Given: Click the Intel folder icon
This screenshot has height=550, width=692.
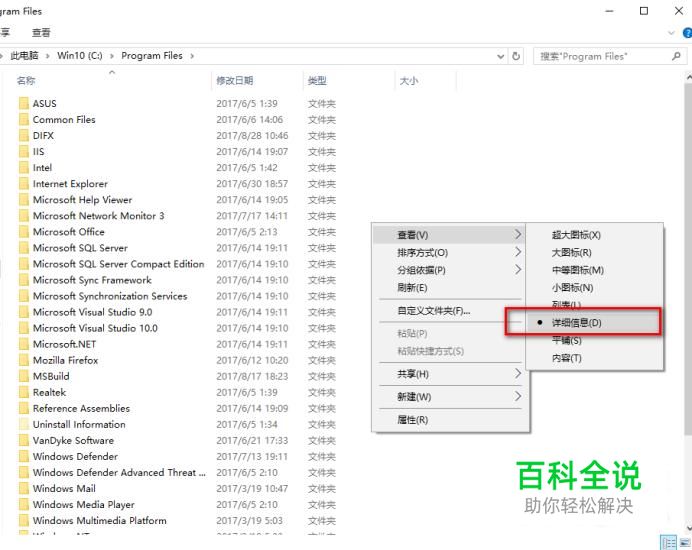Looking at the screenshot, I should coord(24,168).
